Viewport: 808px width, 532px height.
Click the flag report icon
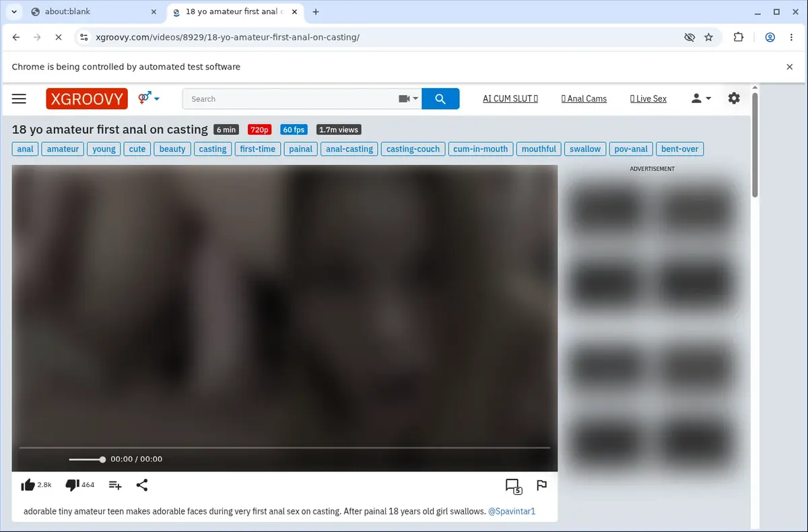(x=541, y=486)
